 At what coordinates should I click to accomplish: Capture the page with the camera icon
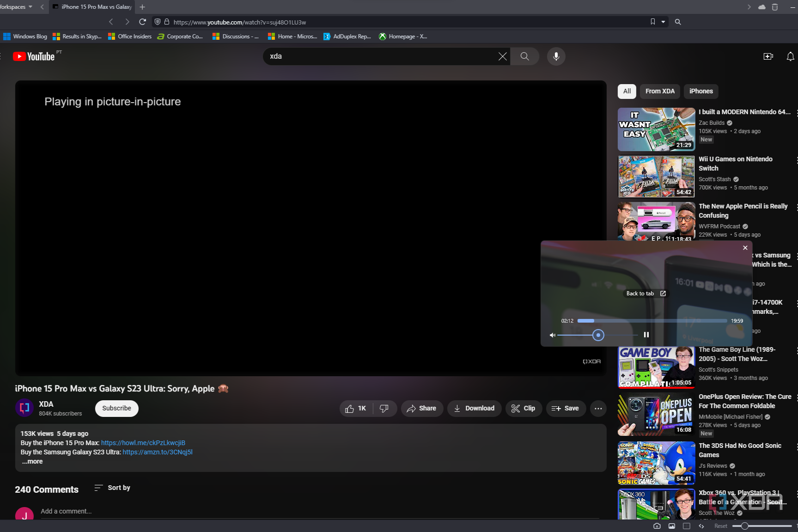coord(657,526)
